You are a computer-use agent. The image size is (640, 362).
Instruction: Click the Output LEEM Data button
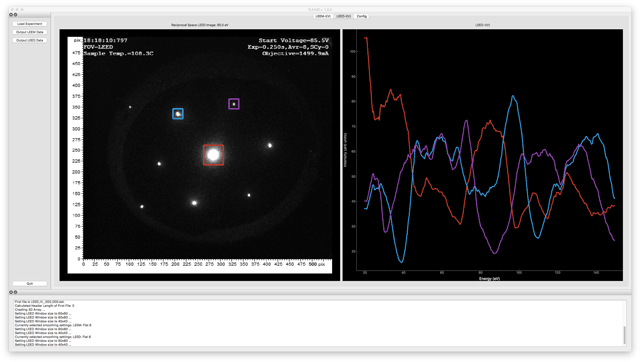(30, 32)
